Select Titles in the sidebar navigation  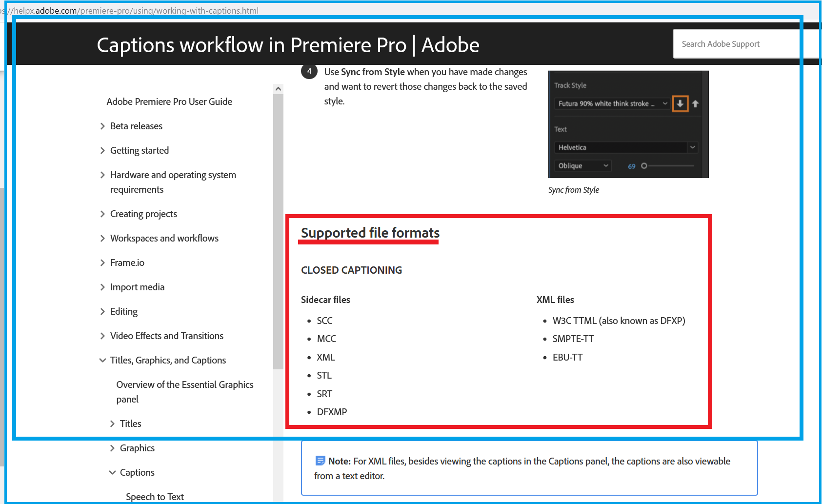point(130,423)
